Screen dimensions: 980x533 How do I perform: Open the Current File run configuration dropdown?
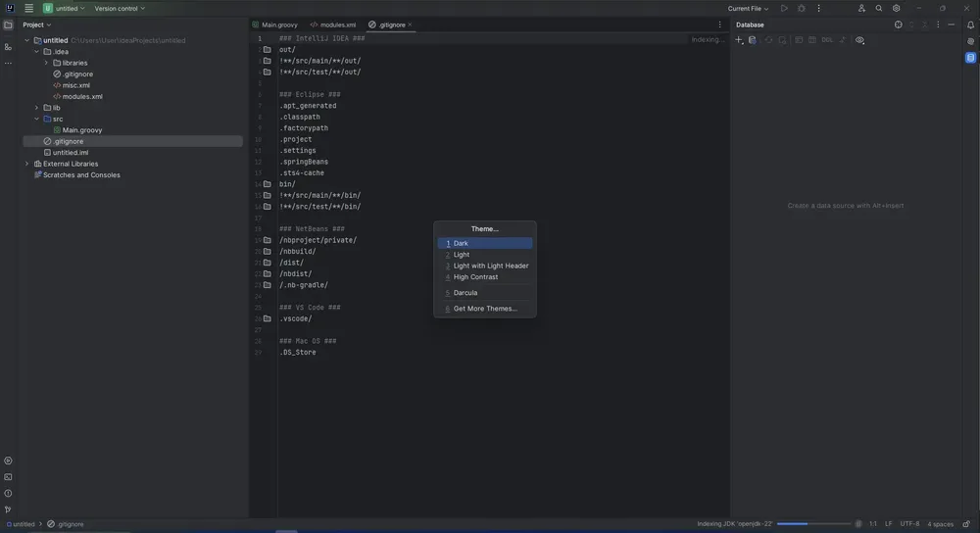[748, 8]
